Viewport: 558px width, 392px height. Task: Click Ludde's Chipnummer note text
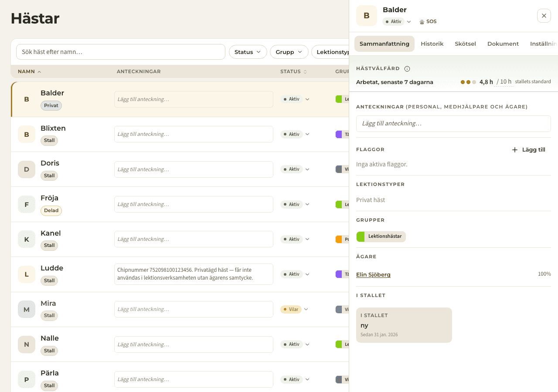[194, 274]
